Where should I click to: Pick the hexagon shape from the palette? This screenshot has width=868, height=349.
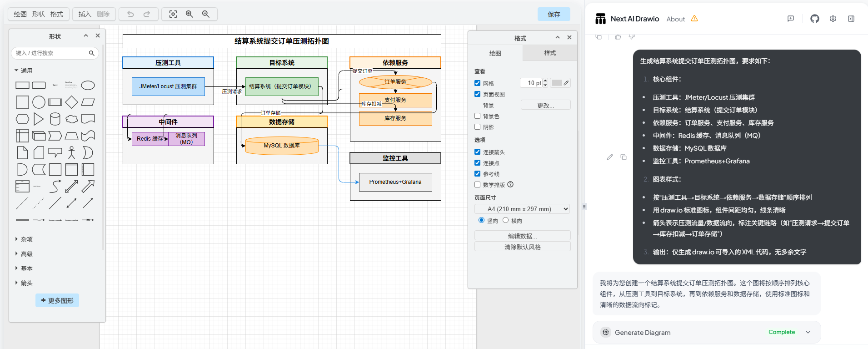(x=22, y=119)
